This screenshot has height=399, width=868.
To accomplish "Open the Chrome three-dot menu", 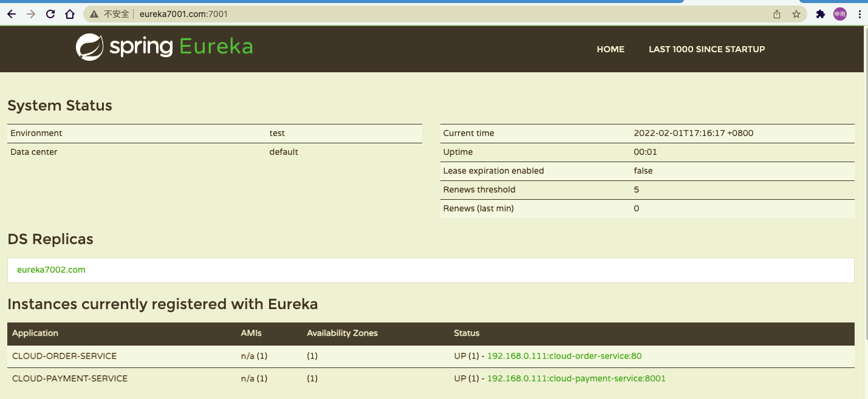I will coord(859,14).
